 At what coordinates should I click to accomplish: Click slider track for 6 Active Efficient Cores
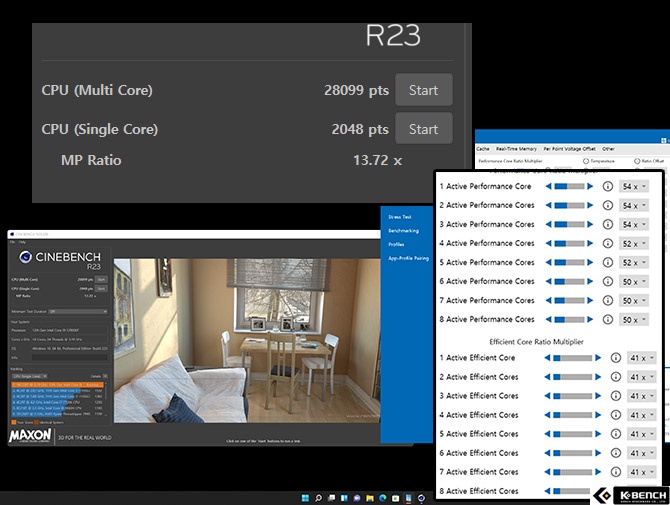(x=573, y=453)
